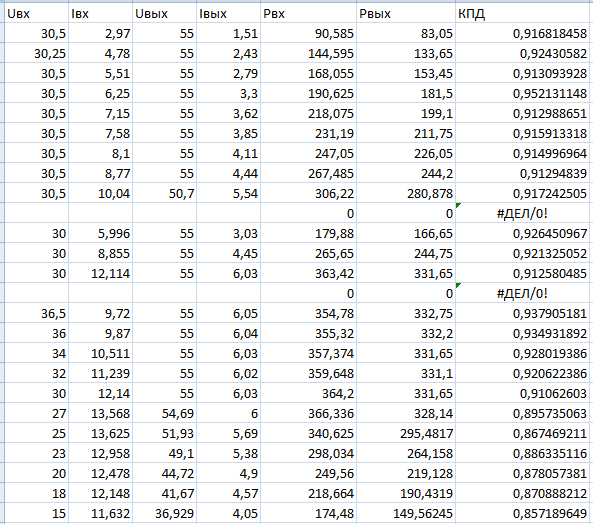Click the first #ДЕЛ/0! error cell
Image resolution: width=593 pixels, height=524 pixels.
point(524,213)
